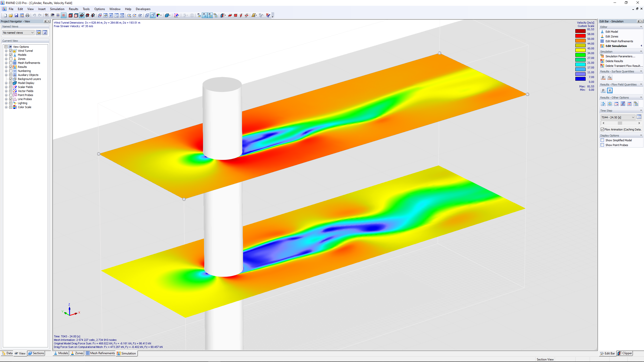Viewport: 644px width, 362px height.
Task: Load named view icon in navigator
Action: (38, 33)
